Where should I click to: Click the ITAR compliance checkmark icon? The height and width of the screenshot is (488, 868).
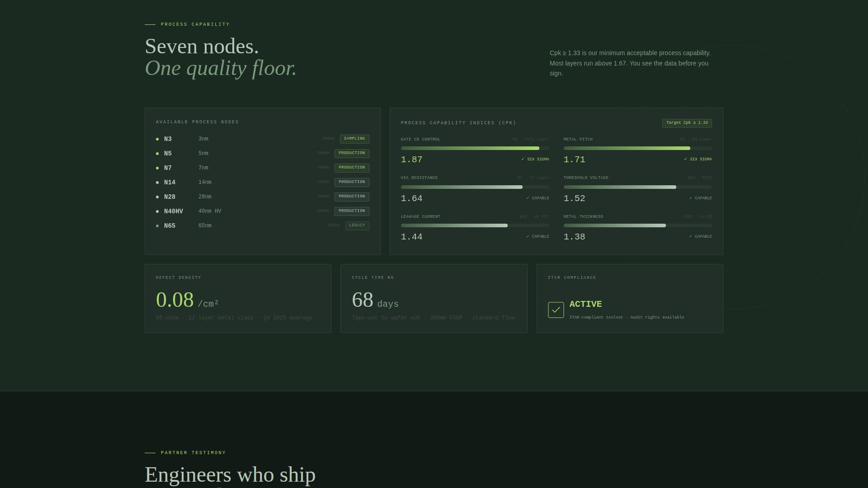pos(556,310)
